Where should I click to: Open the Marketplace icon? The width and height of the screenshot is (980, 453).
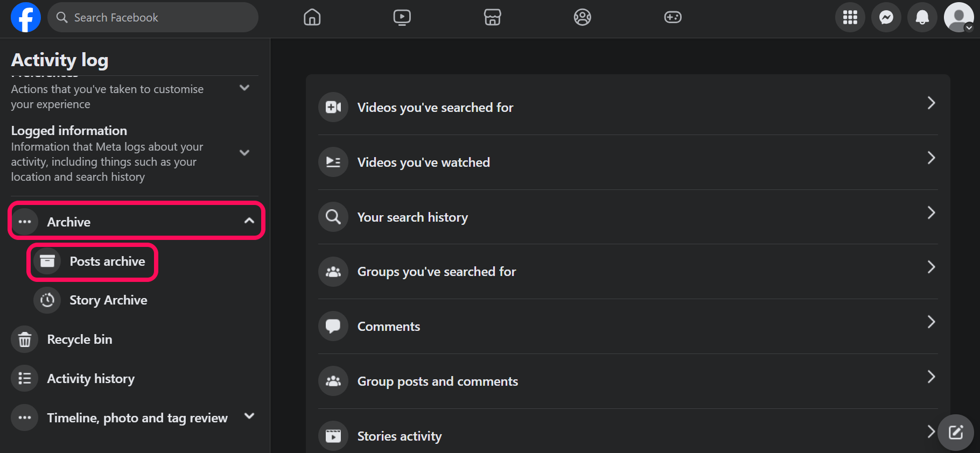pos(492,17)
